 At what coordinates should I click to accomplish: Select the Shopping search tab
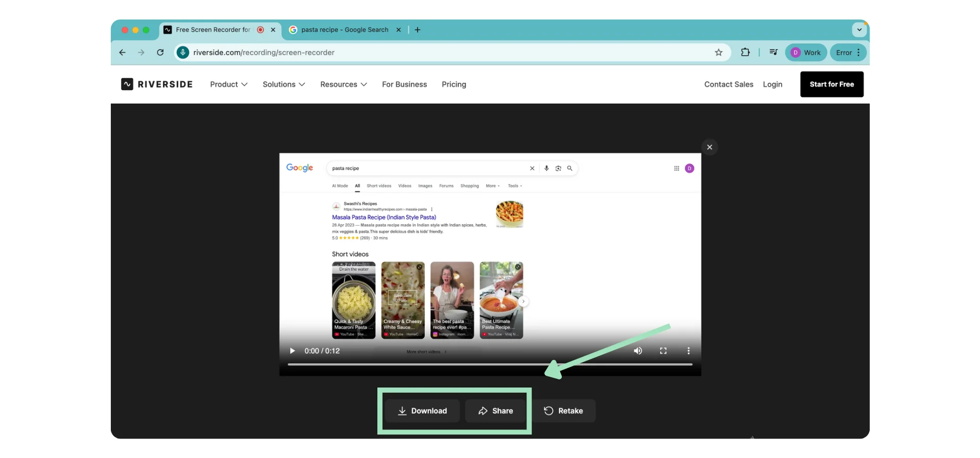click(470, 186)
